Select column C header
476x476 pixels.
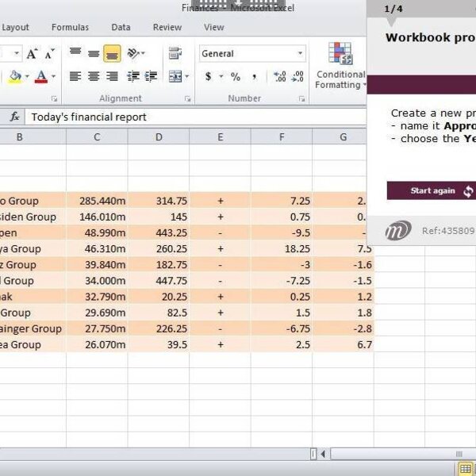(x=97, y=137)
